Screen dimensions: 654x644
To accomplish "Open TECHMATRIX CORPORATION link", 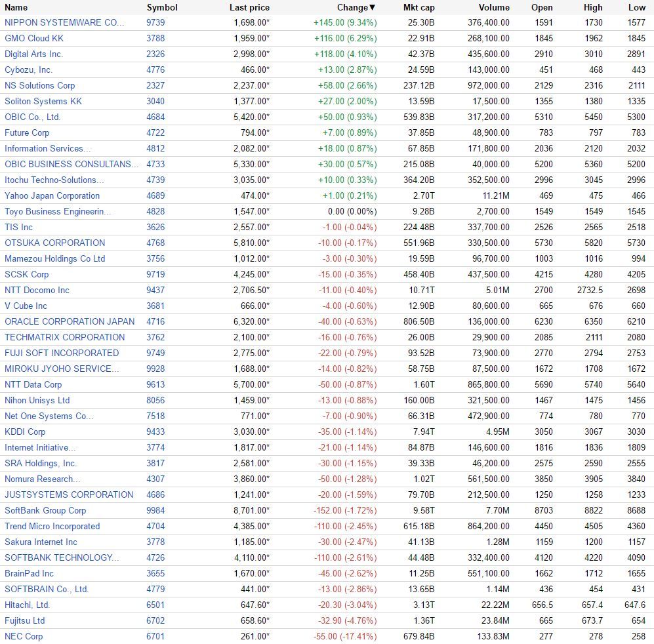I will coord(65,338).
